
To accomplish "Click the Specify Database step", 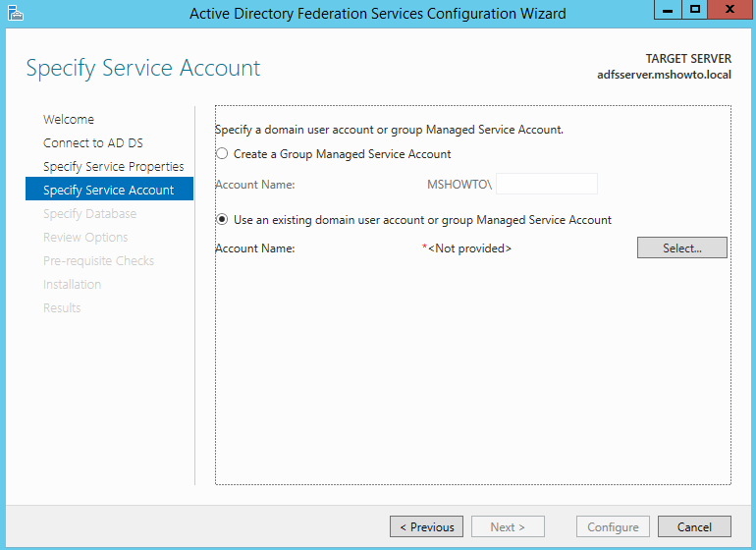I will click(89, 214).
